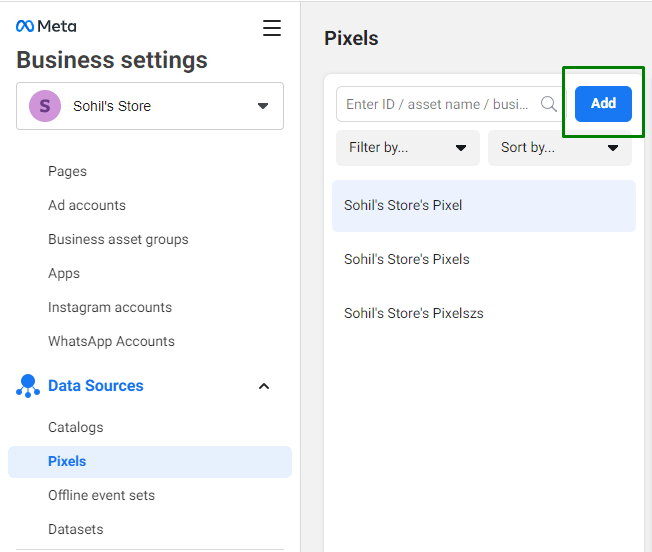Open the Sort by dropdown
This screenshot has height=552, width=652.
coord(560,148)
